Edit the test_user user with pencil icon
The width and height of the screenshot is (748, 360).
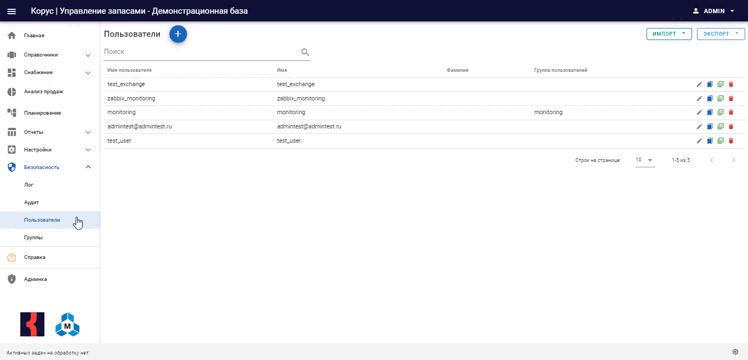[699, 141]
